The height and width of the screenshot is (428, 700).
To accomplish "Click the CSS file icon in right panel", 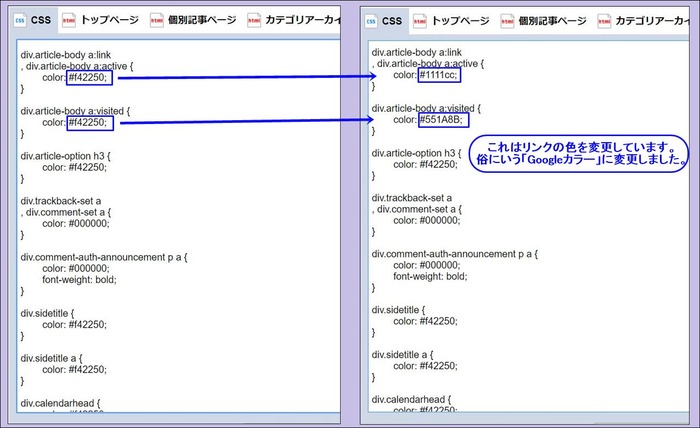I will (371, 21).
